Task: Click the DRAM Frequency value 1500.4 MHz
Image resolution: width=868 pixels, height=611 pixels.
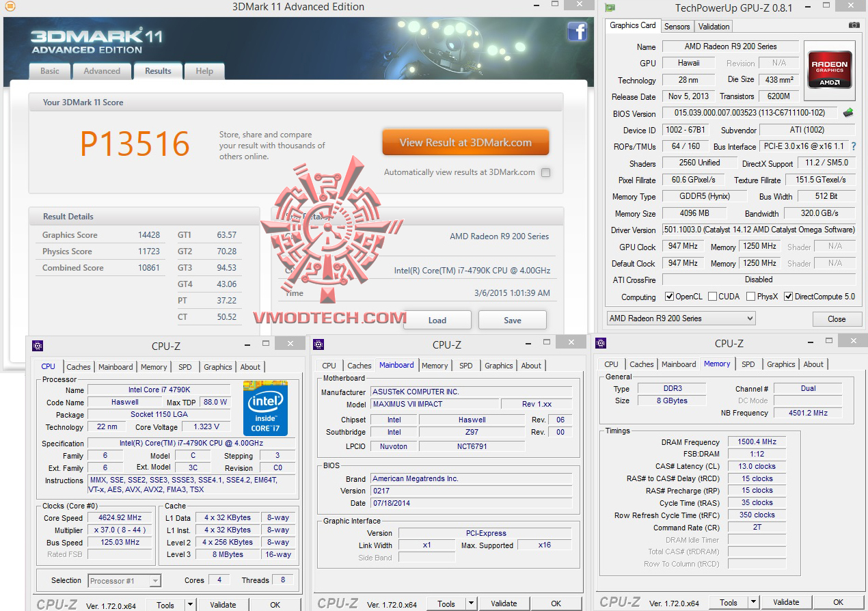Action: pyautogui.click(x=757, y=442)
